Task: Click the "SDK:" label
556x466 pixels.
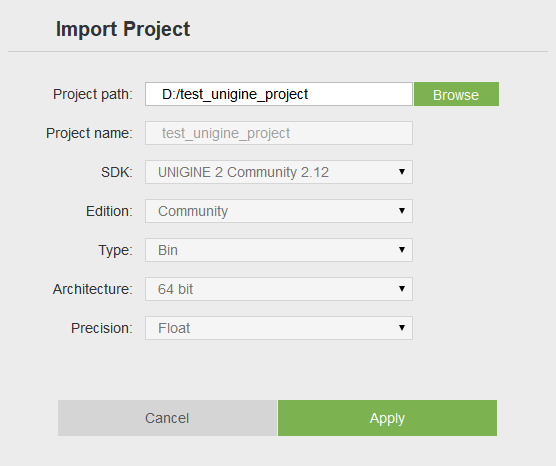Action: 117,172
